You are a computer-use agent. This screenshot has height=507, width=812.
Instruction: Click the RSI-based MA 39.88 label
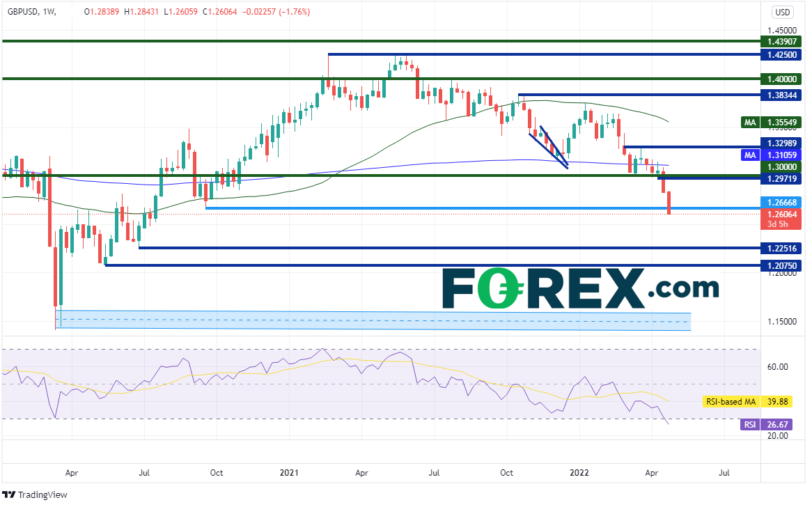click(x=753, y=401)
